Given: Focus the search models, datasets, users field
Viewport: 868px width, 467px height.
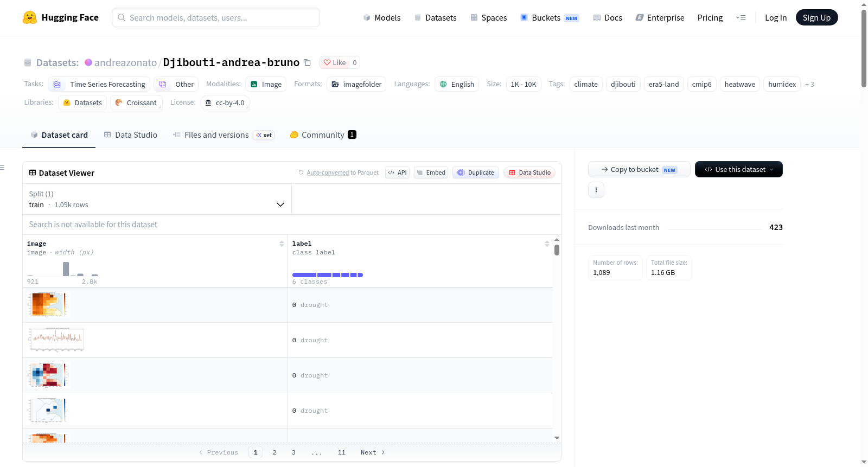Looking at the screenshot, I should coord(216,17).
